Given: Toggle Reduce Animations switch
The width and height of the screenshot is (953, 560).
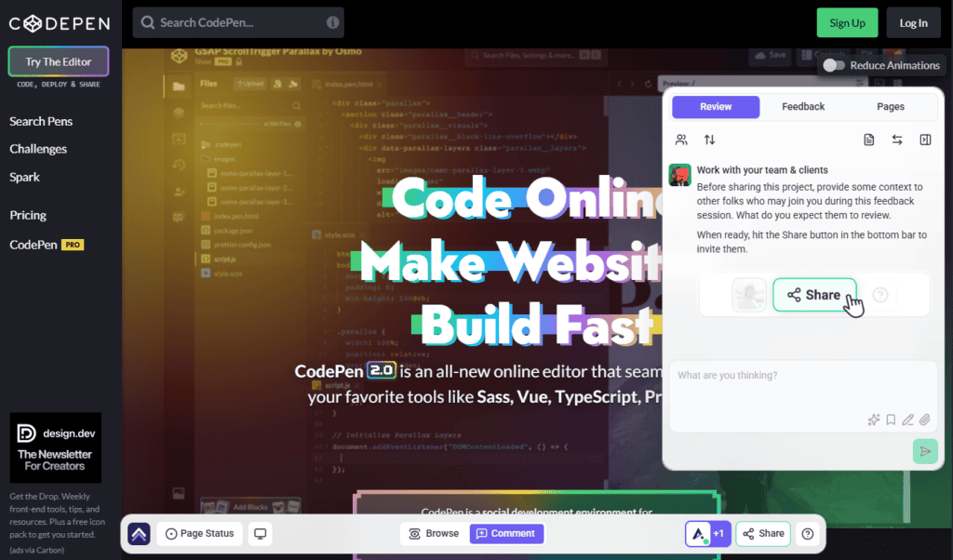Looking at the screenshot, I should click(x=833, y=65).
